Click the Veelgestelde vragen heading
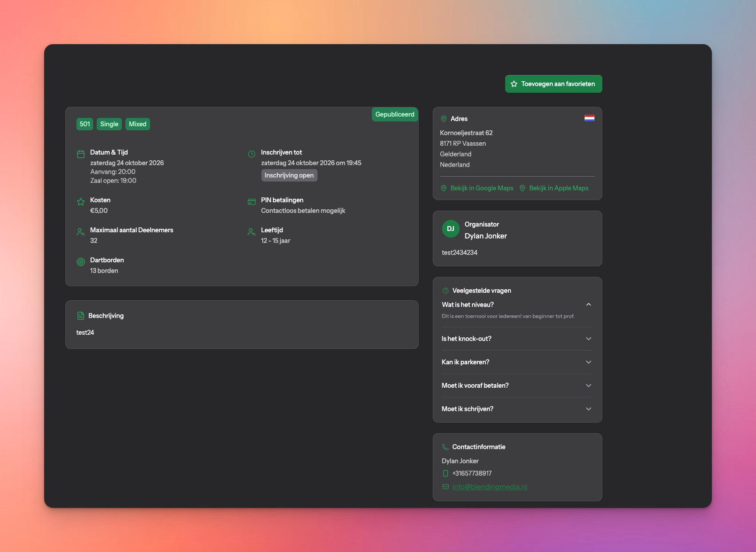The height and width of the screenshot is (552, 756). pyautogui.click(x=482, y=291)
